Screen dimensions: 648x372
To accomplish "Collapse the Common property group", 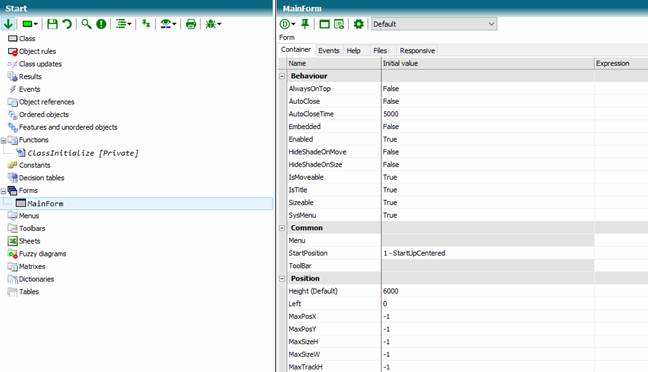I will 282,228.
